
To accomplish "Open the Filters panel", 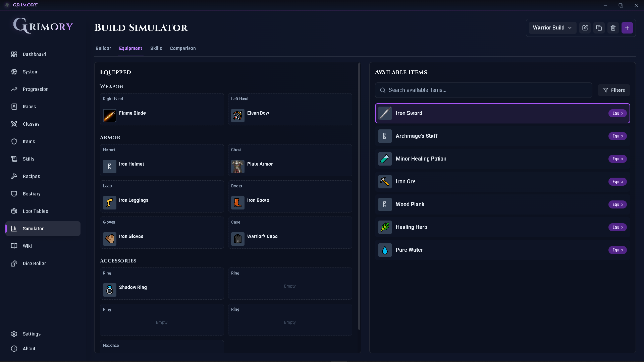I will (x=614, y=90).
